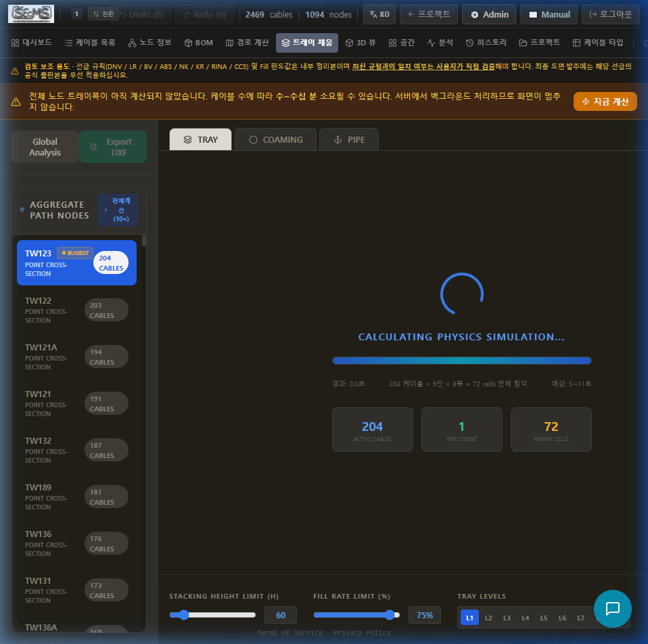Click the fill rate limit slider
The image size is (648, 644).
click(356, 615)
